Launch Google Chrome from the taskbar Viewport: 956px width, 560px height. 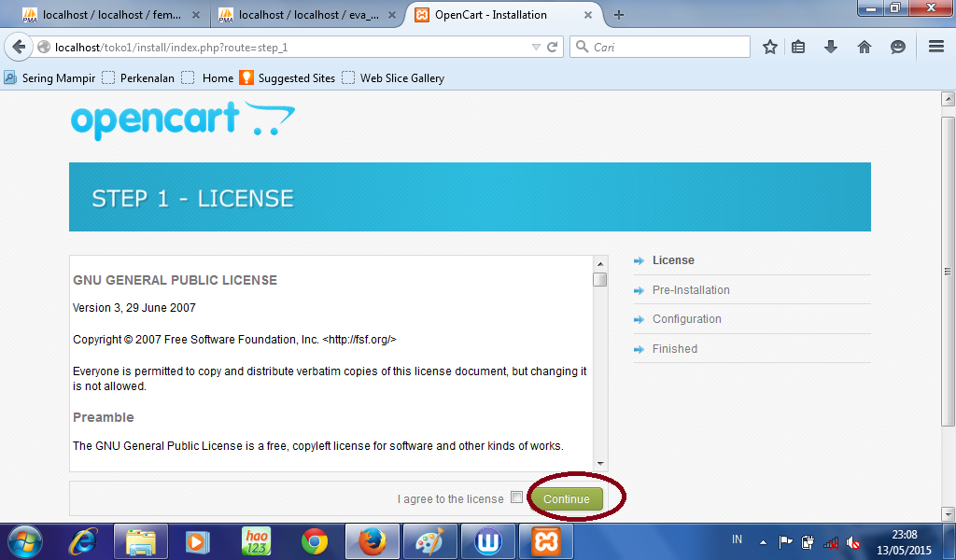tap(315, 541)
